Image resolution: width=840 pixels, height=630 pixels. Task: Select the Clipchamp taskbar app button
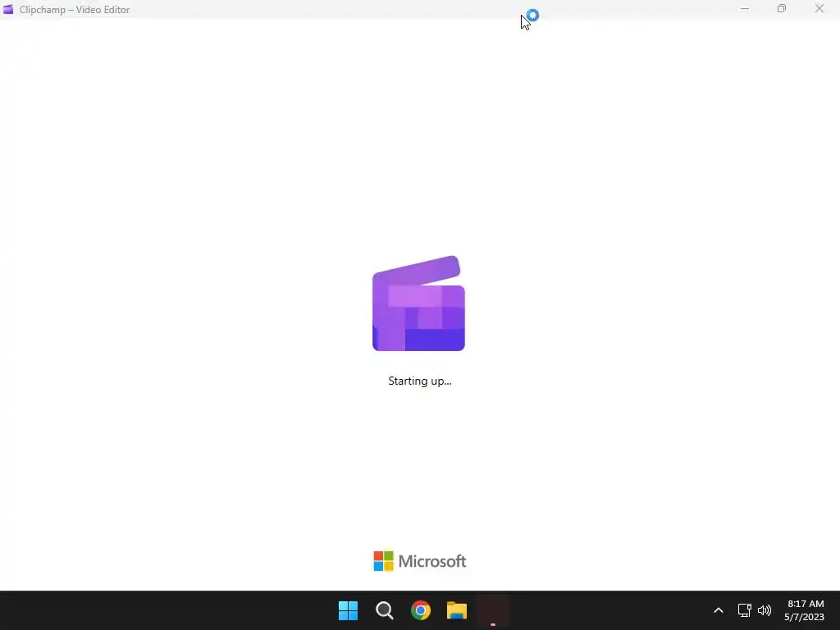[x=493, y=610]
